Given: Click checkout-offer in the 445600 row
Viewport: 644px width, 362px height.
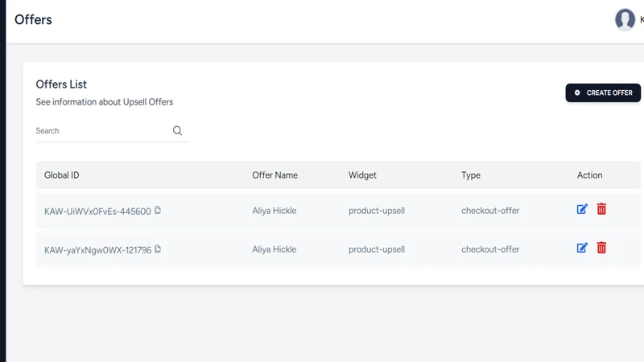Looking at the screenshot, I should 490,211.
